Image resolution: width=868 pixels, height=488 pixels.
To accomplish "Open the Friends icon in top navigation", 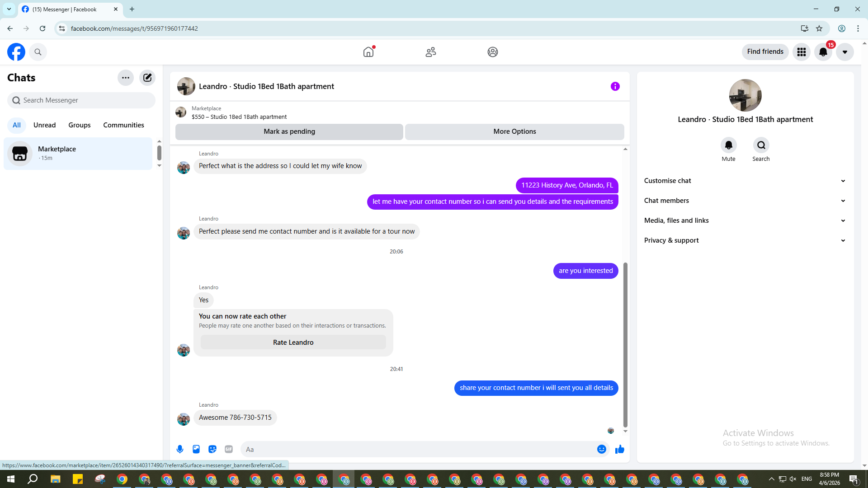I will (431, 52).
